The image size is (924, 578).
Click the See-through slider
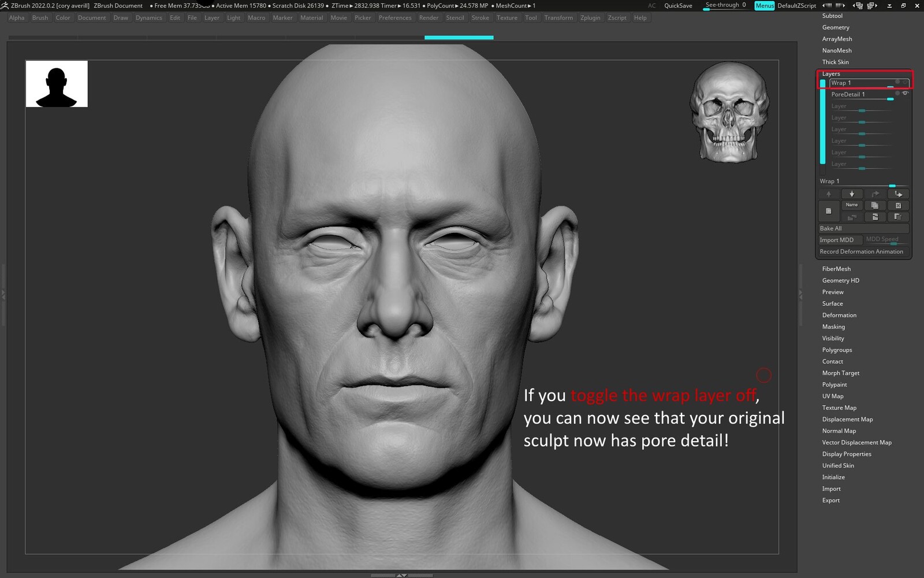pos(726,6)
